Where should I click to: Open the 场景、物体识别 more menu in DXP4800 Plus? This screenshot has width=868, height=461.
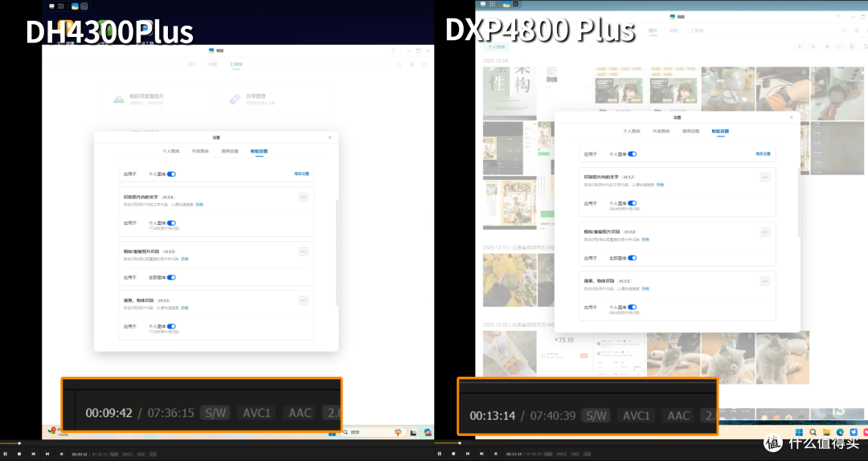tap(764, 281)
